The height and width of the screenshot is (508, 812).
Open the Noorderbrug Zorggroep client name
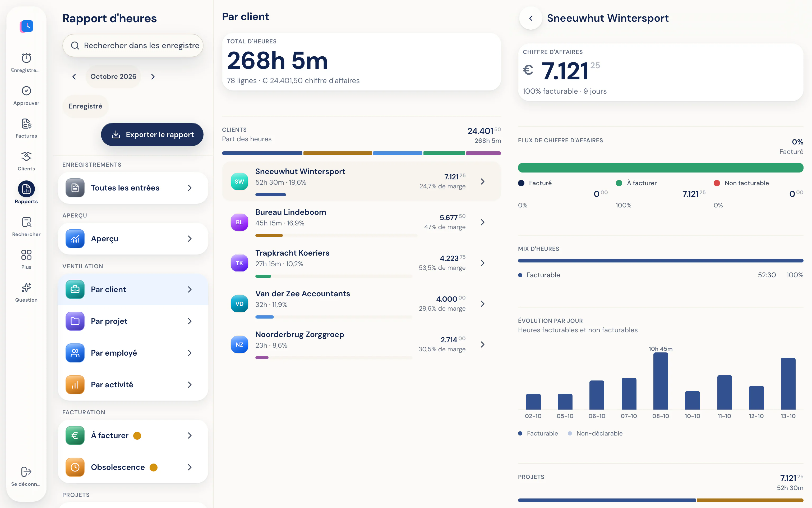(300, 334)
